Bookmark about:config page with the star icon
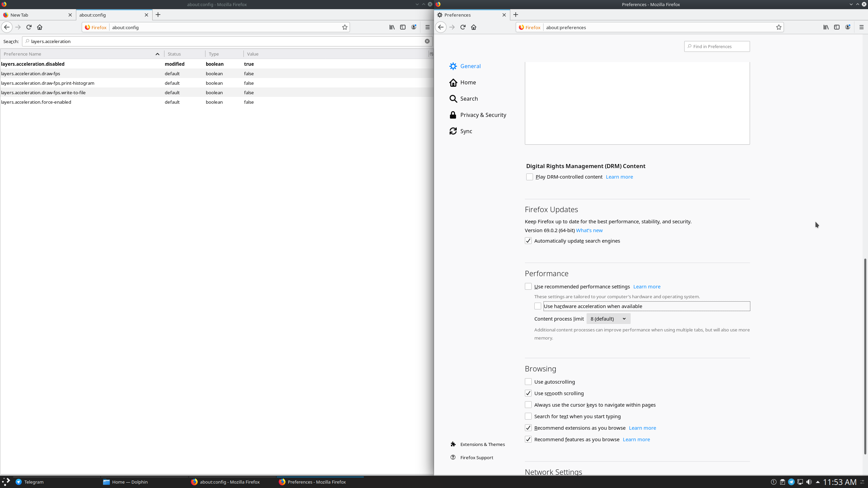The image size is (868, 488). pos(345,27)
